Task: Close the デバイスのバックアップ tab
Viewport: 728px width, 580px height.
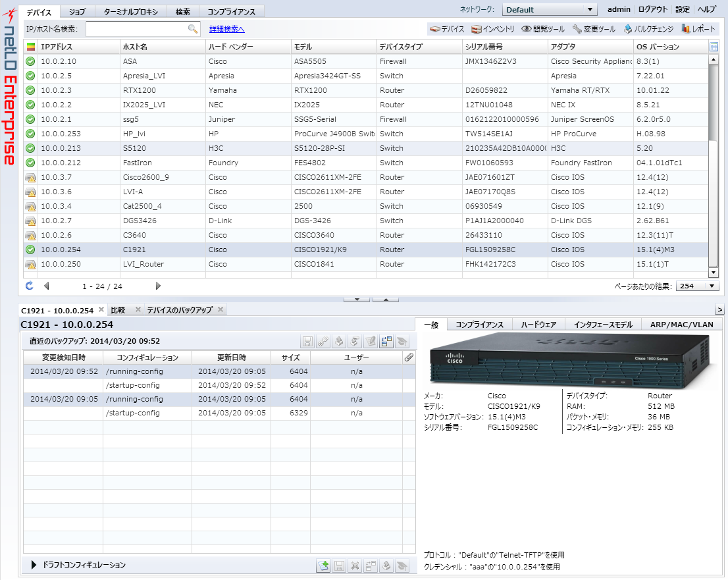Action: pyautogui.click(x=221, y=309)
